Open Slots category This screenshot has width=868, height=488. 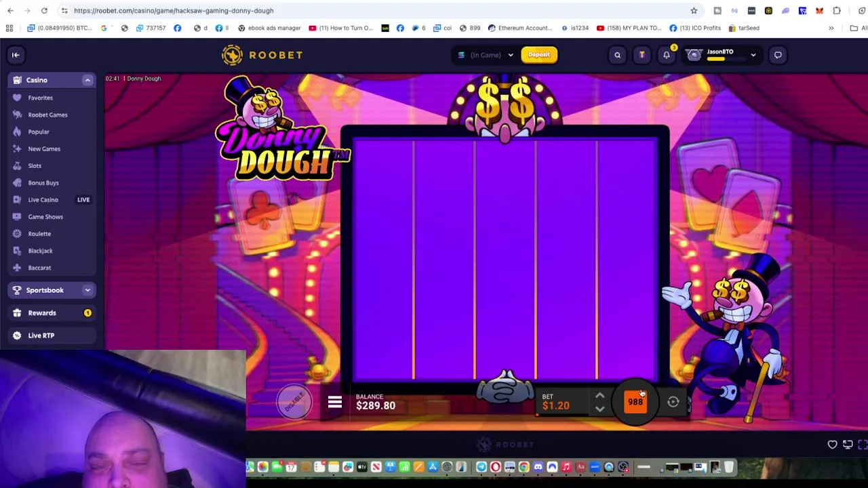click(x=35, y=165)
